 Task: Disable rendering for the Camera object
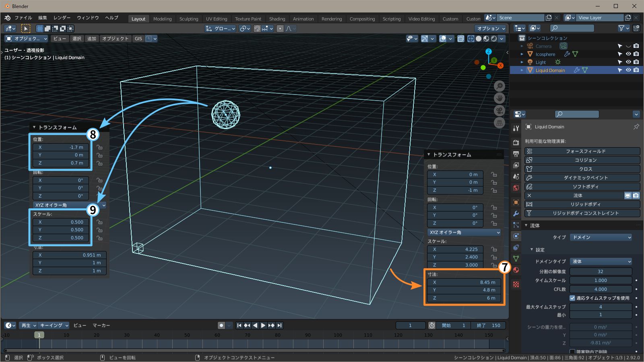pos(636,46)
